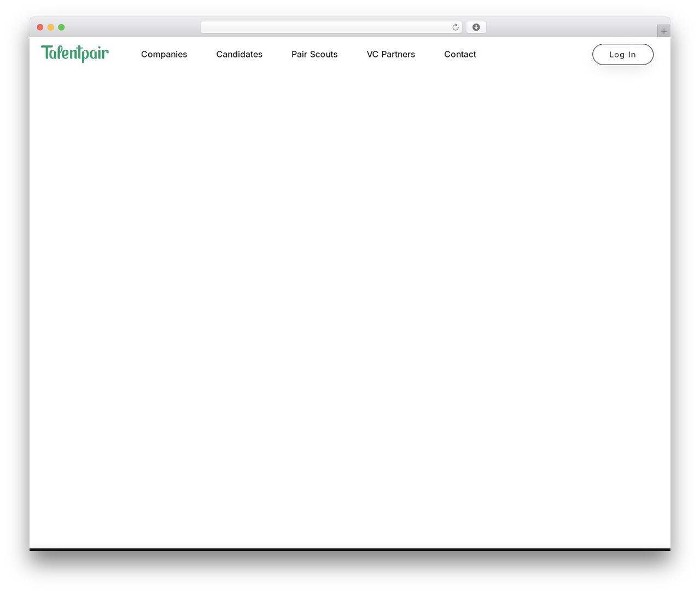Reload the page with refresh icon
The width and height of the screenshot is (700, 593).
(x=456, y=27)
